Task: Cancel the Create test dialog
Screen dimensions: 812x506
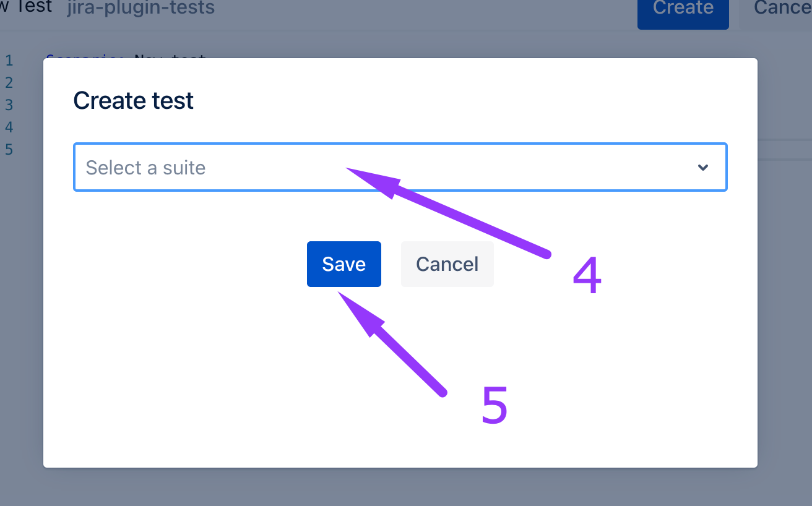Action: pos(447,264)
